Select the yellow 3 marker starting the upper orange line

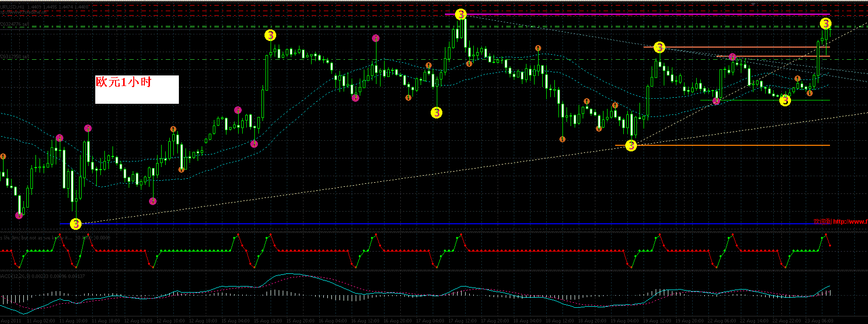[659, 47]
